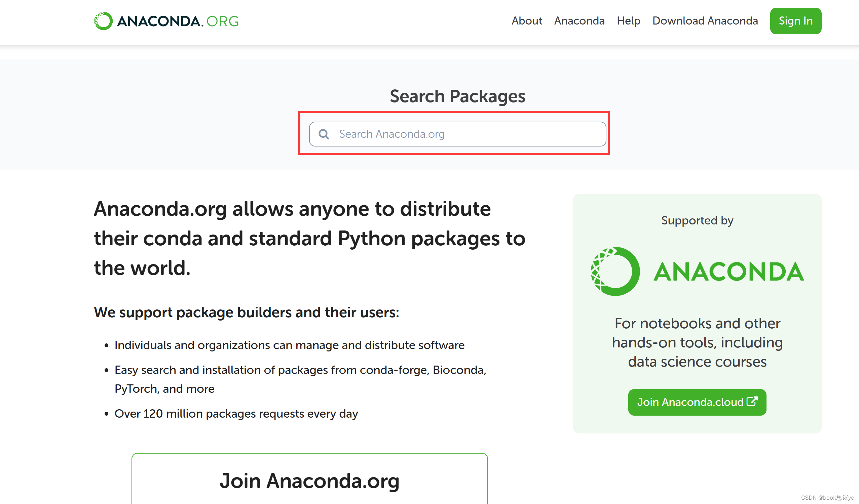This screenshot has height=504, width=859.
Task: Open the About page
Action: (527, 21)
